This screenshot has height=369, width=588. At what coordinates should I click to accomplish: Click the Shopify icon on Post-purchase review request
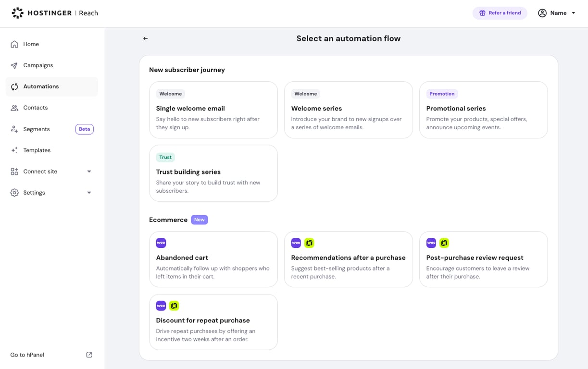(x=444, y=243)
